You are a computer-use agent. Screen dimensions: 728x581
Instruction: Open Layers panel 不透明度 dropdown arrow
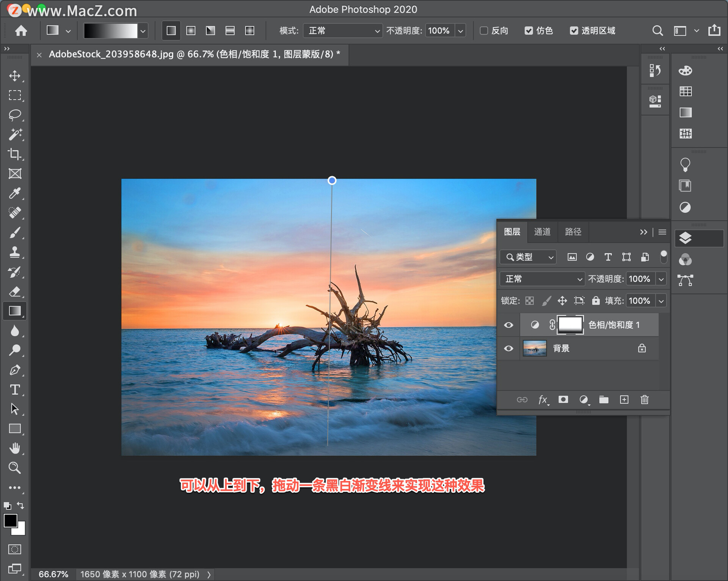click(661, 279)
